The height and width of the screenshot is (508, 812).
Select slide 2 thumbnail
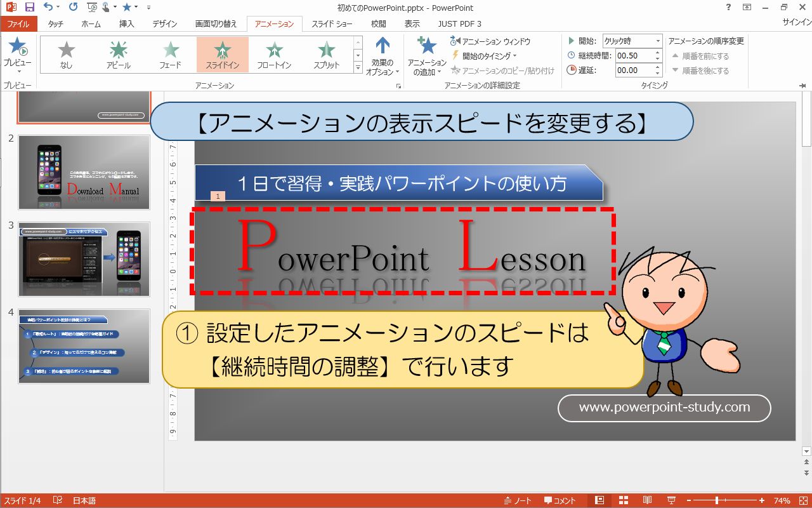coord(84,172)
